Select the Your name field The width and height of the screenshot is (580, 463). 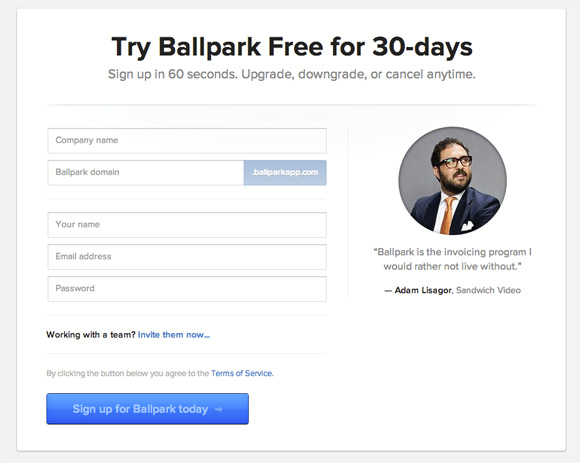click(x=187, y=225)
